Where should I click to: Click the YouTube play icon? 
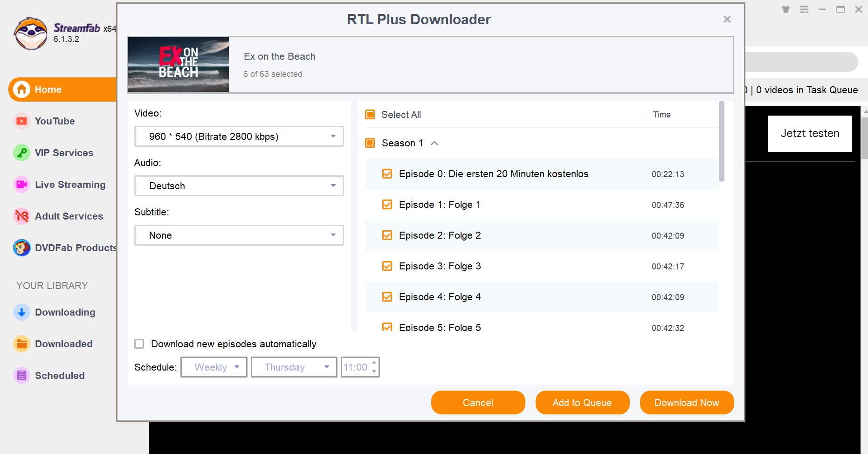pos(21,121)
